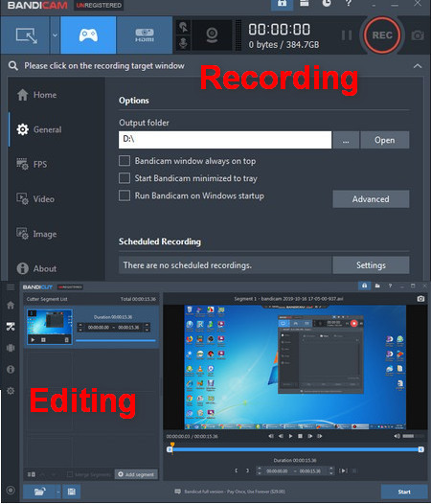Collapse the panel with the up chevron
This screenshot has height=504, width=431.
point(418,66)
